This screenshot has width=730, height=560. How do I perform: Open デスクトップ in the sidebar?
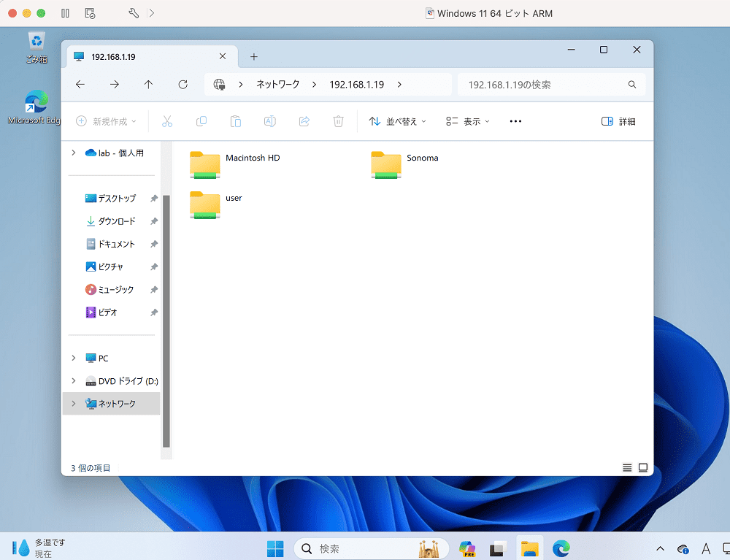[x=117, y=199]
